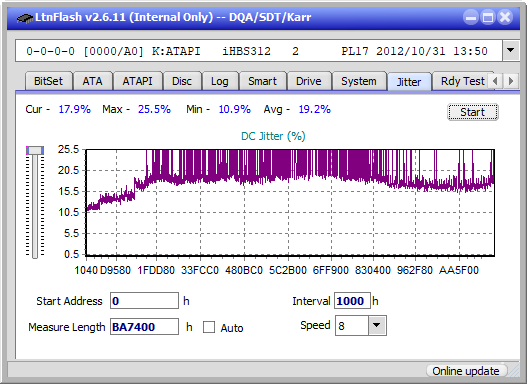Open the Smart tab
Viewport: 527px width, 384px height.
coord(262,81)
